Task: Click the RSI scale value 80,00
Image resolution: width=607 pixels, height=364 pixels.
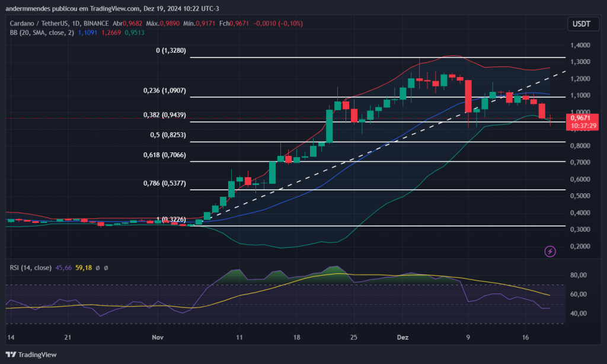Action: (579, 275)
